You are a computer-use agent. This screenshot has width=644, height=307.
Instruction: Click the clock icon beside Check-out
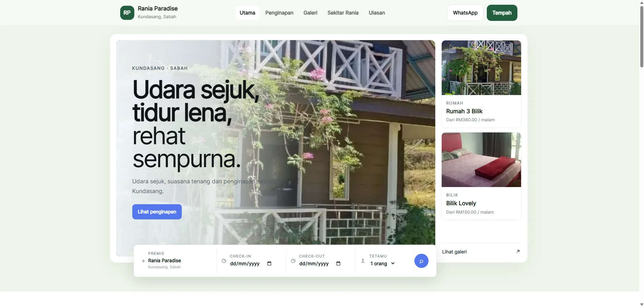[x=293, y=261]
